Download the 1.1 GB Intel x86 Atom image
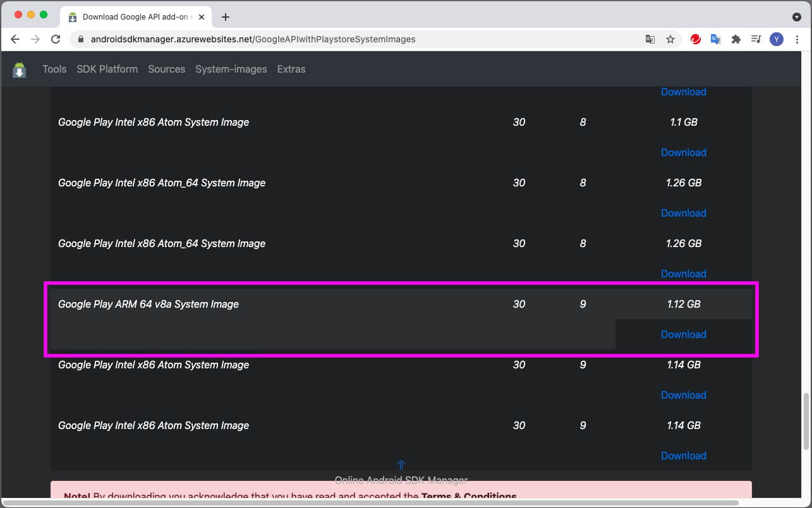This screenshot has width=812, height=508. click(683, 152)
